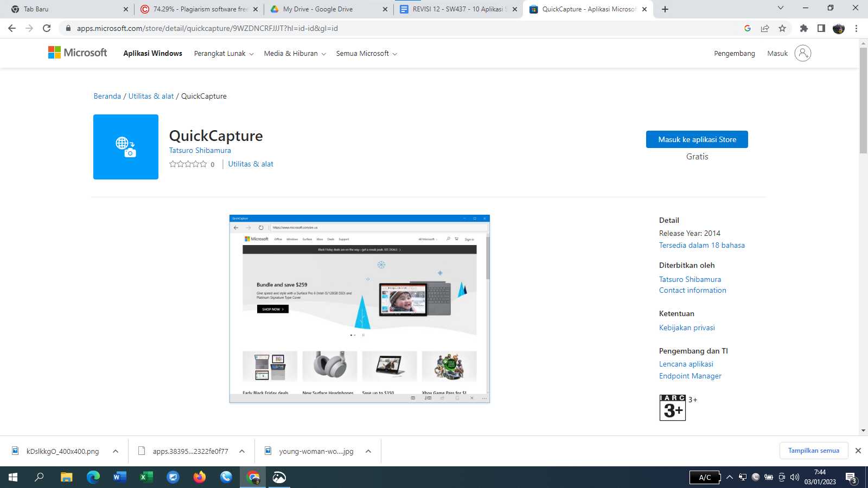Image resolution: width=868 pixels, height=488 pixels.
Task: Expand Perangkat Lunak dropdown menu
Action: point(224,54)
